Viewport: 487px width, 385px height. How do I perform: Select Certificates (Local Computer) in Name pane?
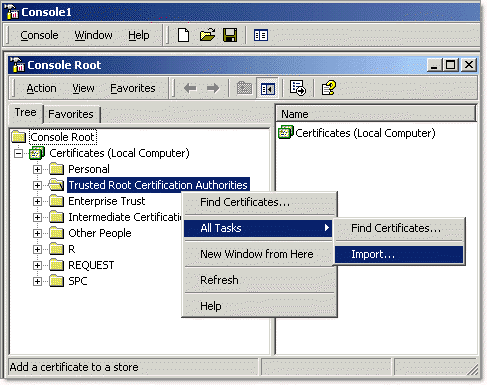(x=365, y=133)
